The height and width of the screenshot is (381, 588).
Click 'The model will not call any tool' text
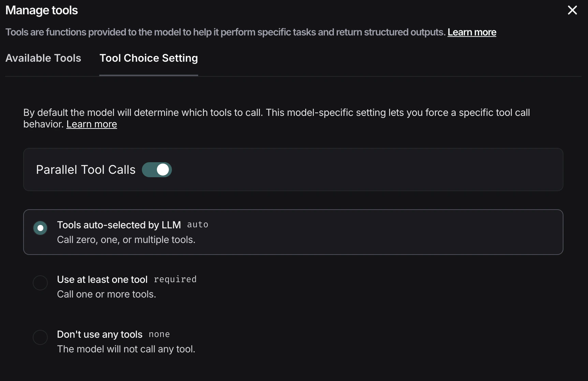click(126, 349)
